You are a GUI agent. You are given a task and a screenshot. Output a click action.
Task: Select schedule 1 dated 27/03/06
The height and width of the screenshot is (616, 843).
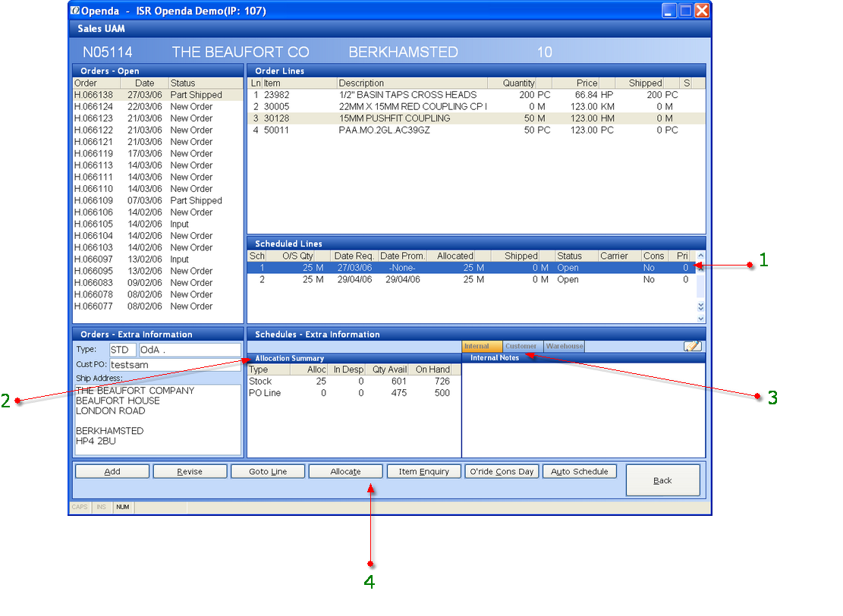pyautogui.click(x=471, y=268)
